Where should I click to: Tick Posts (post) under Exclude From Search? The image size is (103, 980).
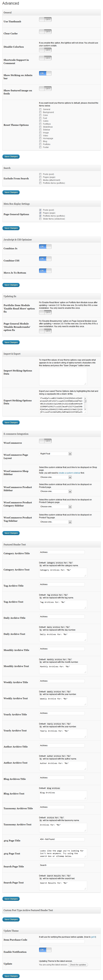pyautogui.click(x=41, y=174)
